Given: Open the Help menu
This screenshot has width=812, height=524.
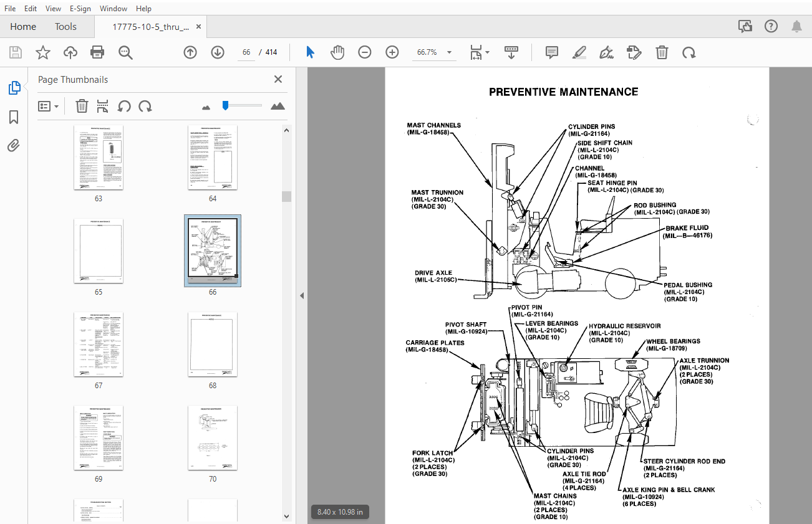Looking at the screenshot, I should pos(143,9).
